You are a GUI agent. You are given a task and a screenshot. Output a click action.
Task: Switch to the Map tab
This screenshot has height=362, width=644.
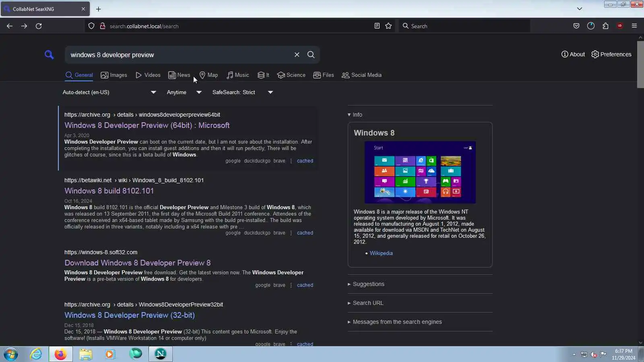[208, 75]
